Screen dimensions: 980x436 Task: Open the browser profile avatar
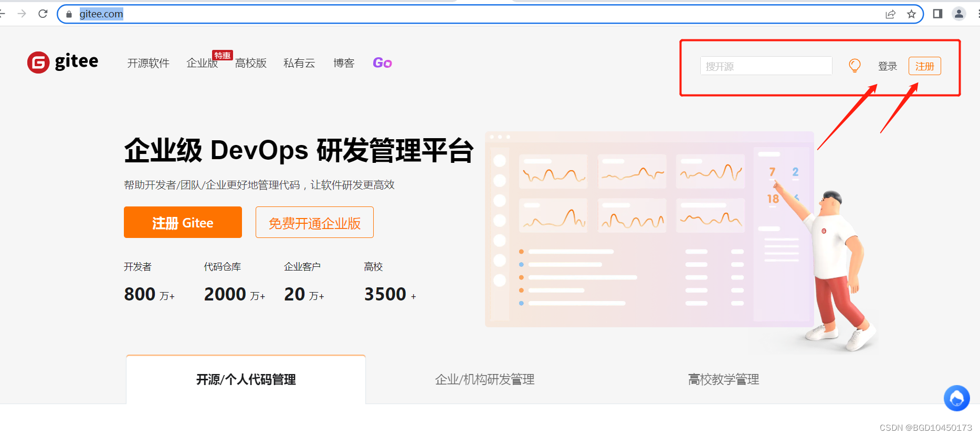[x=959, y=14]
